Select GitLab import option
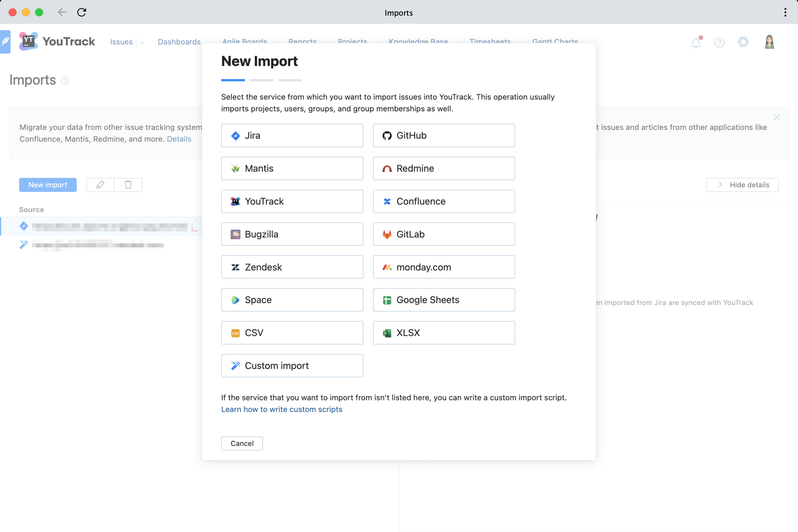The width and height of the screenshot is (798, 532). tap(444, 234)
